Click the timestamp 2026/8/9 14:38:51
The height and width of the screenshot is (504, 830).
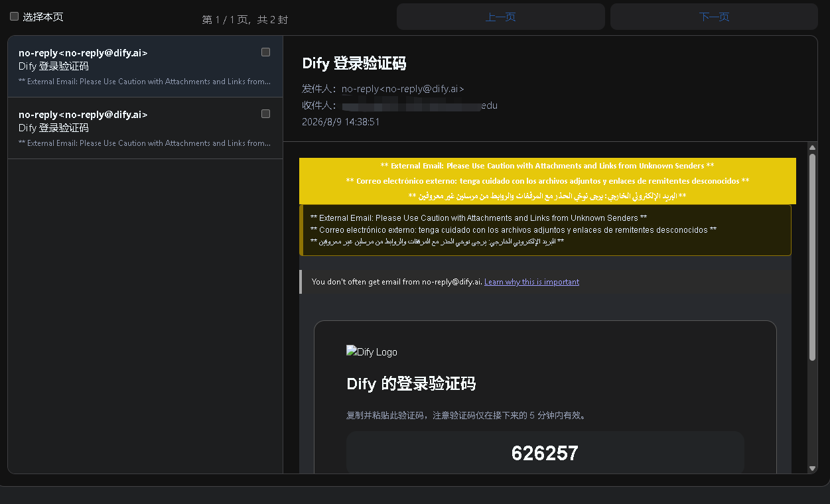coord(340,122)
